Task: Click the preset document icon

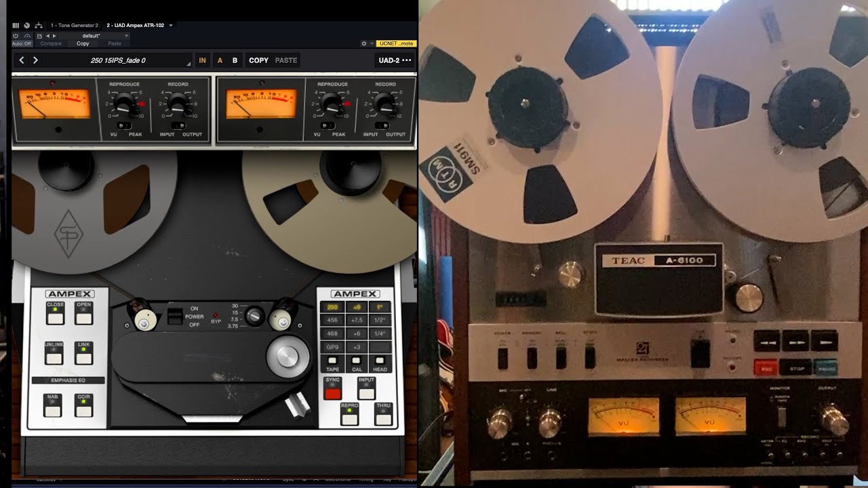Action: click(39, 36)
